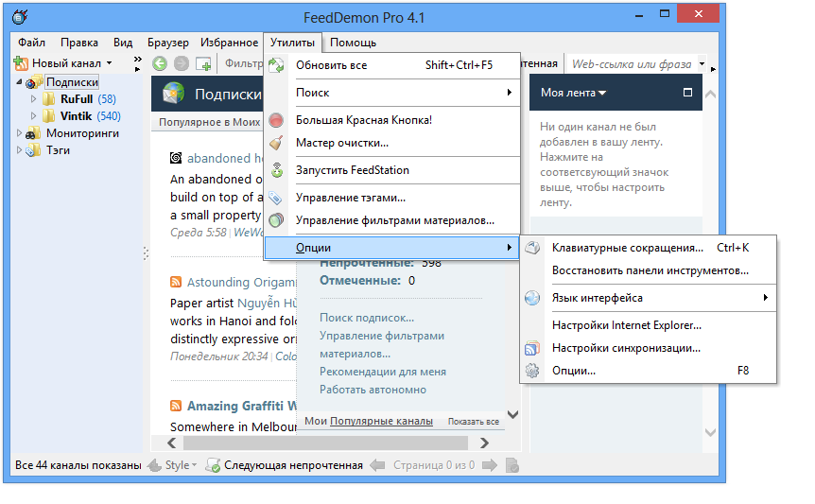Viewport: 815px width, 504px height.
Task: Choose Клавиатурные сокращения... from the submenu
Action: pos(649,248)
